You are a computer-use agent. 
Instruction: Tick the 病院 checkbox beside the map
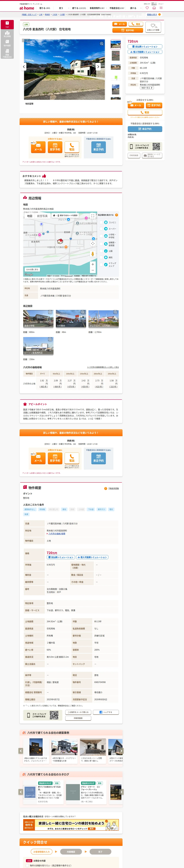(x=101, y=258)
